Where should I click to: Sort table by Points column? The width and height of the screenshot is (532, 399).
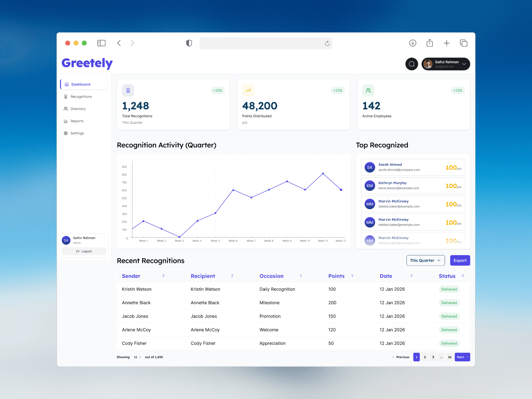click(x=352, y=276)
